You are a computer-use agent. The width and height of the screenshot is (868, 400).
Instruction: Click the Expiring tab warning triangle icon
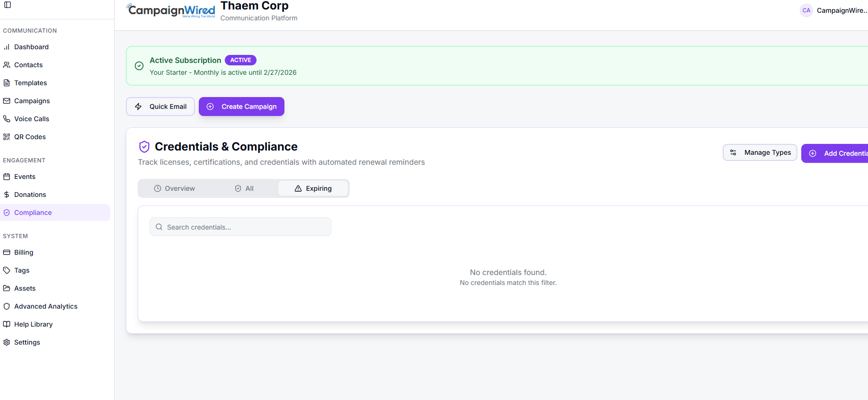click(298, 188)
